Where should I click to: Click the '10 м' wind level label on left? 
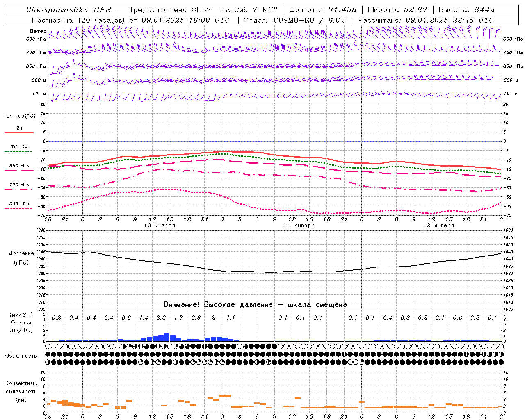click(x=39, y=94)
